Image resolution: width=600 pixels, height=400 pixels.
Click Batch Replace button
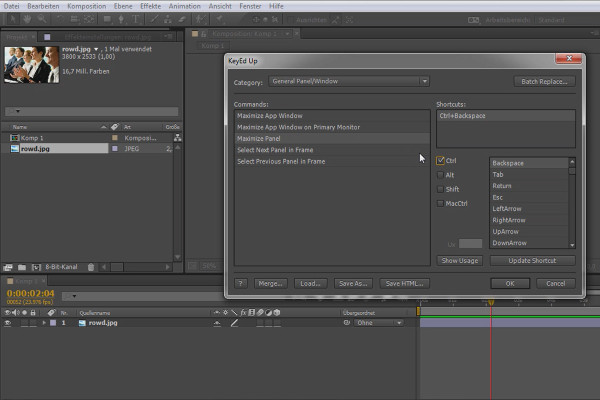click(x=544, y=82)
